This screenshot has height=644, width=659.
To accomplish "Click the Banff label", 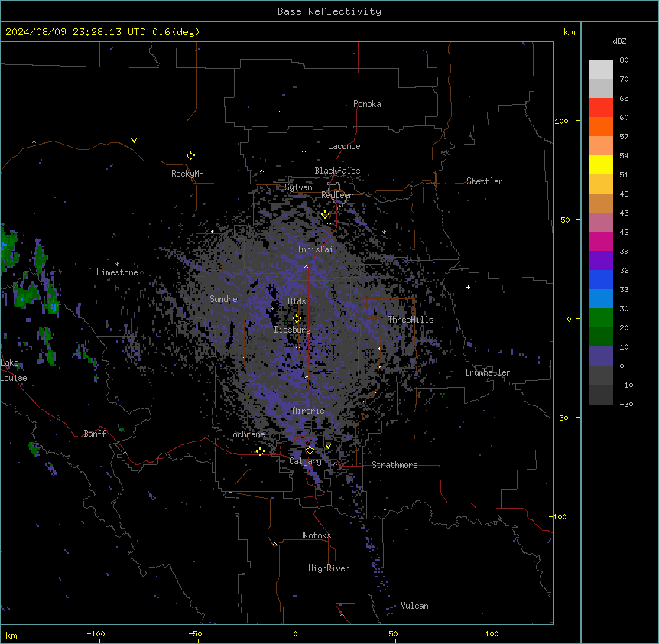I will pos(95,434).
